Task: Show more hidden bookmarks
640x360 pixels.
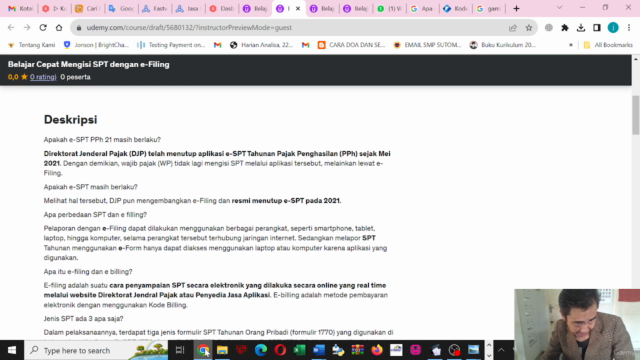Action: click(571, 45)
